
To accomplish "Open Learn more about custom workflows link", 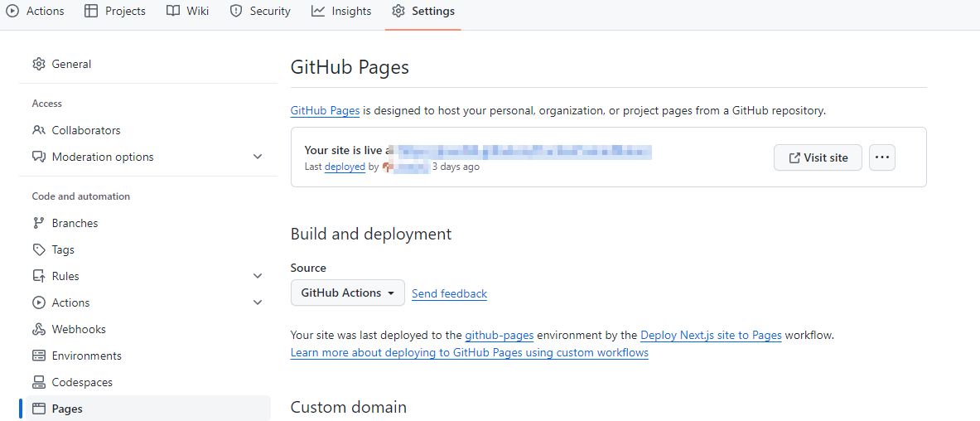I will (x=470, y=353).
